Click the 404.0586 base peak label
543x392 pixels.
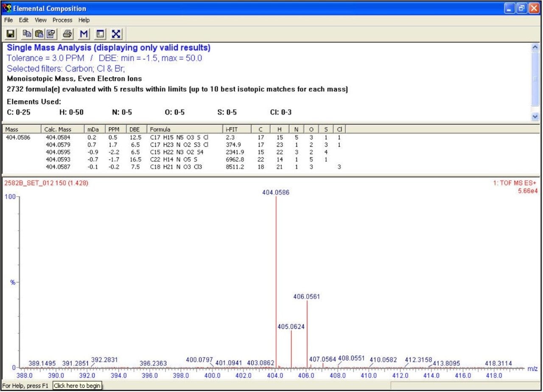(x=276, y=192)
